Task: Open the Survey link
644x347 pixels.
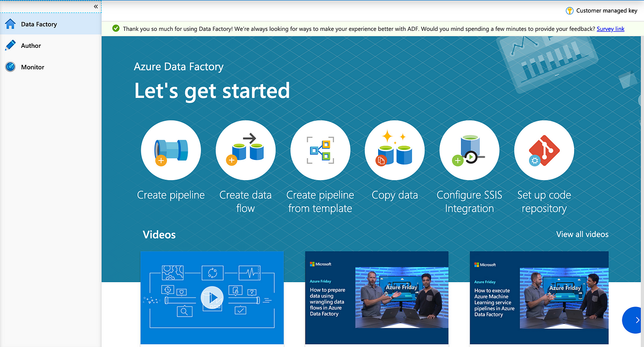Action: click(x=610, y=28)
